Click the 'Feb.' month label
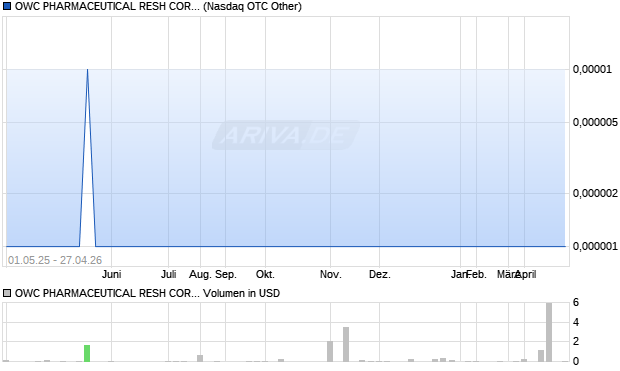Image resolution: width=620 pixels, height=371 pixels. (476, 274)
